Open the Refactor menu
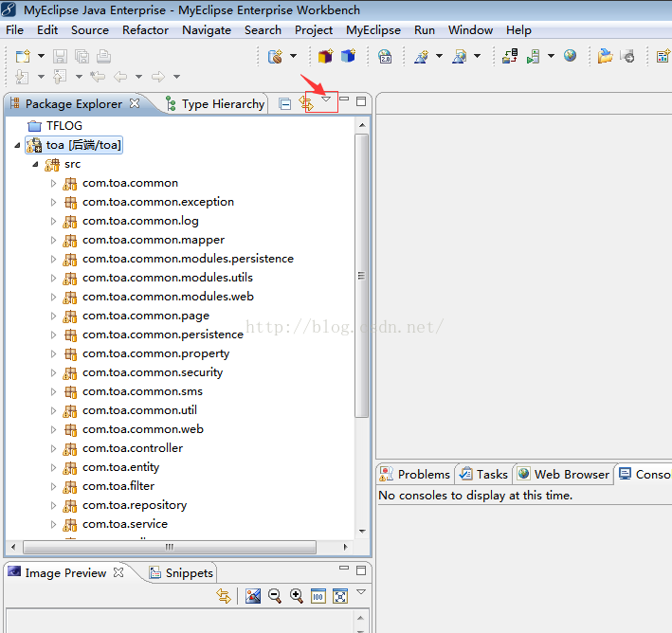Image resolution: width=672 pixels, height=633 pixels. coord(145,30)
